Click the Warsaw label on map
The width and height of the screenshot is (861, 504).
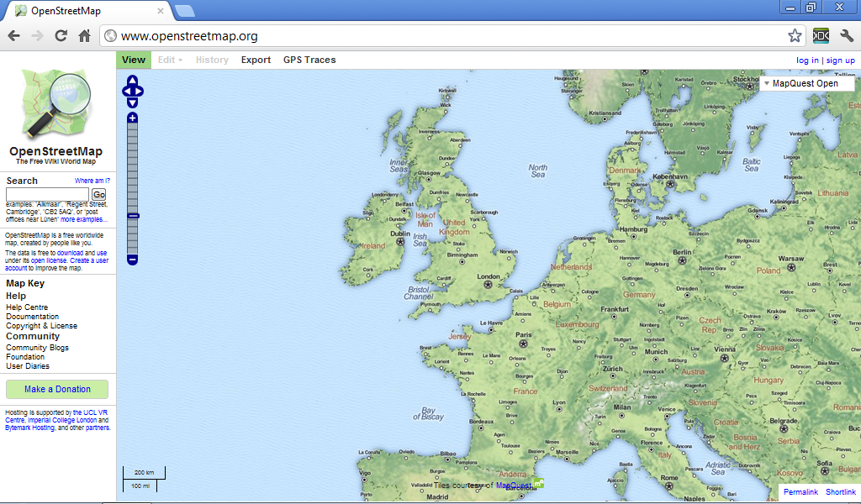coord(790,259)
